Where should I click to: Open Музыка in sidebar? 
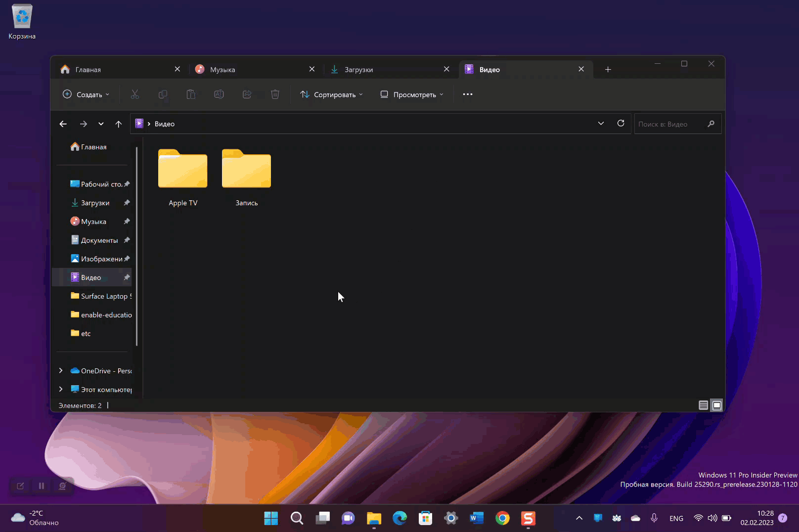point(92,222)
